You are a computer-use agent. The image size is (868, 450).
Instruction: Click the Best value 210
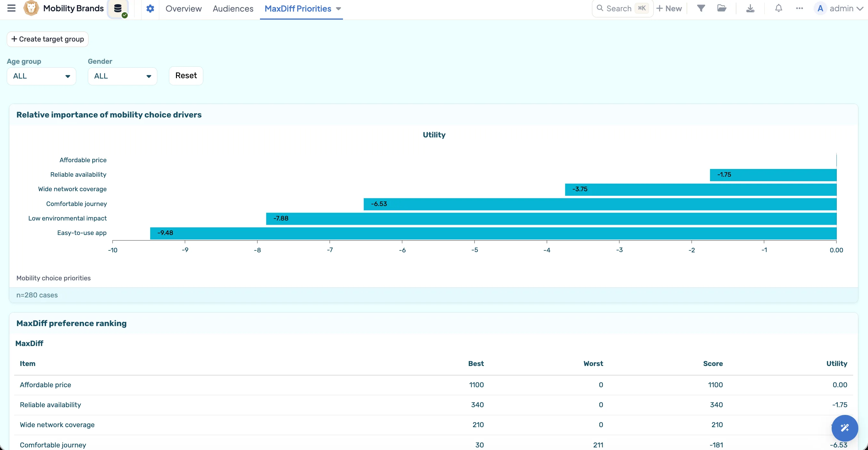(x=478, y=425)
